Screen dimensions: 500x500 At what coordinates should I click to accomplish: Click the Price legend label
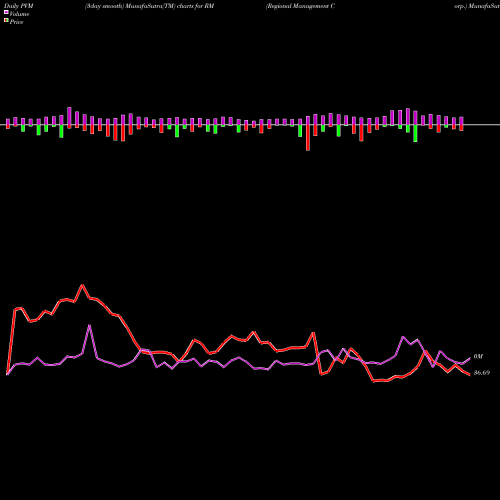(x=16, y=22)
